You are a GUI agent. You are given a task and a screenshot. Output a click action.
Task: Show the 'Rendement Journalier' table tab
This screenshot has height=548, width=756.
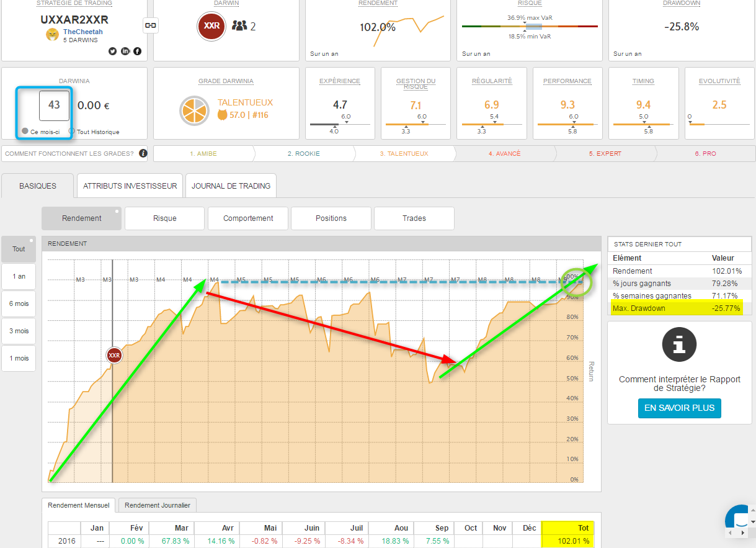(x=158, y=505)
